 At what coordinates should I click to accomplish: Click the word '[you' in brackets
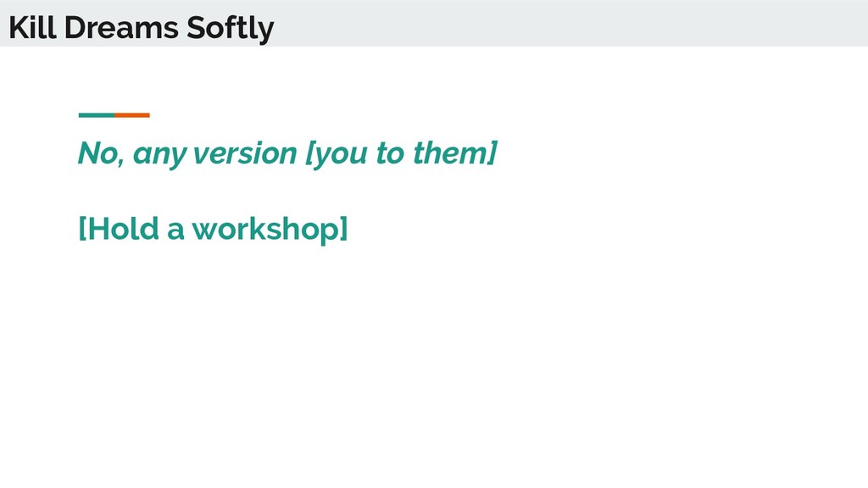337,154
